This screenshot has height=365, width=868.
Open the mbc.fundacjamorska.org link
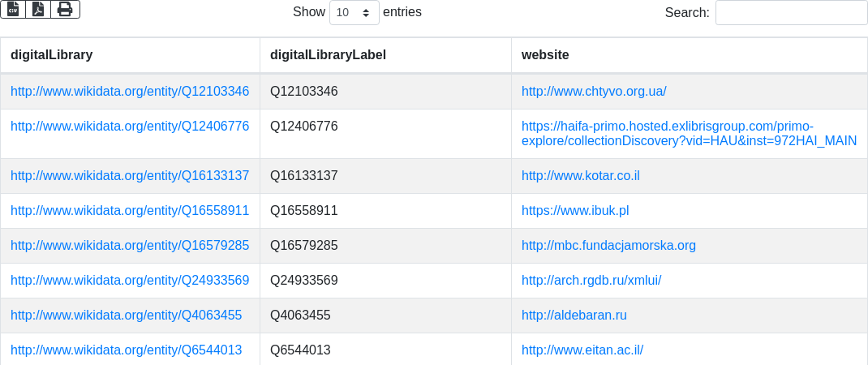coord(608,246)
